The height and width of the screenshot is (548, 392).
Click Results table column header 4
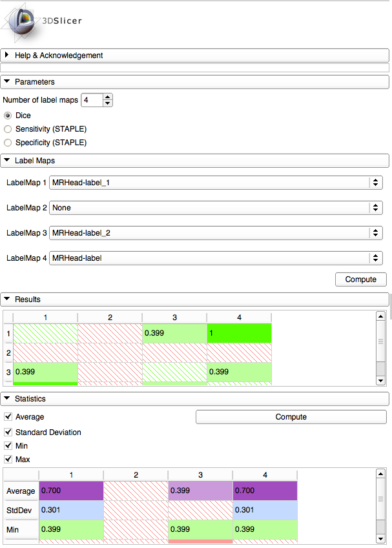239,318
